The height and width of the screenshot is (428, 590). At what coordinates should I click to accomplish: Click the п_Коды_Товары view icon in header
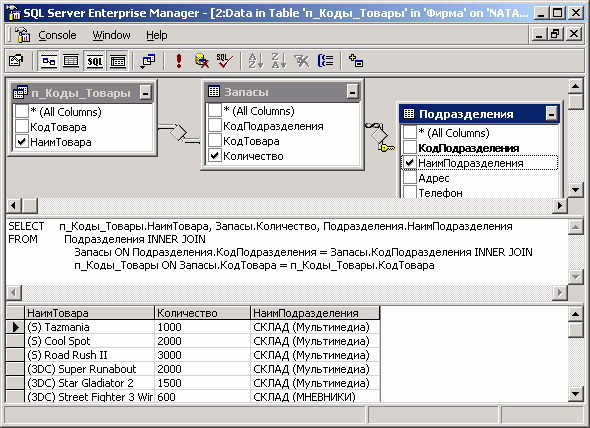pyautogui.click(x=20, y=92)
